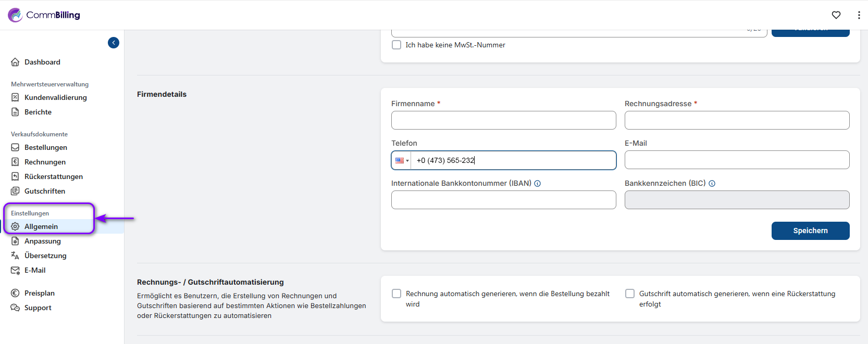Check 'Ich habe keine MwSt.-Nummer' box
868x344 pixels.
(396, 45)
